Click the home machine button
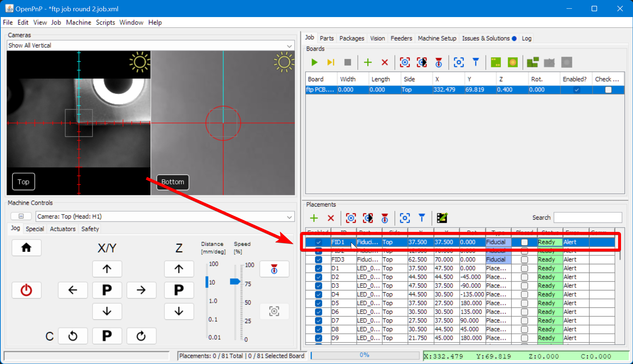Viewport: 633px width, 364px height. 27,248
